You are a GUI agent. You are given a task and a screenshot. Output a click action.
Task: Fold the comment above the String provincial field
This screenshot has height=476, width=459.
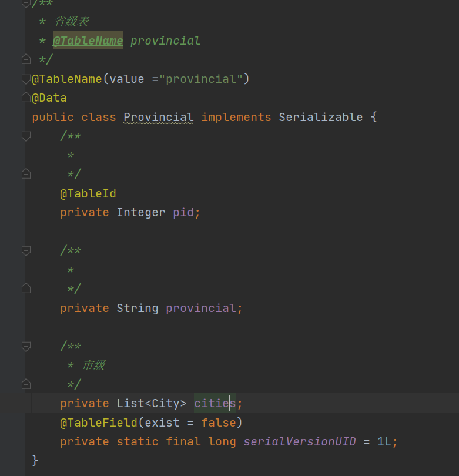point(26,251)
